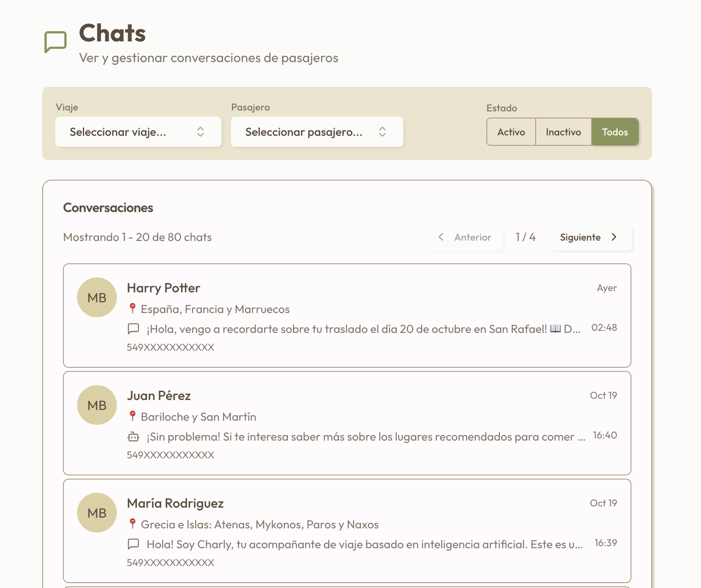Screen dimensions: 701x588
Task: Open the Seleccionar viaje dropdown
Action: [138, 132]
